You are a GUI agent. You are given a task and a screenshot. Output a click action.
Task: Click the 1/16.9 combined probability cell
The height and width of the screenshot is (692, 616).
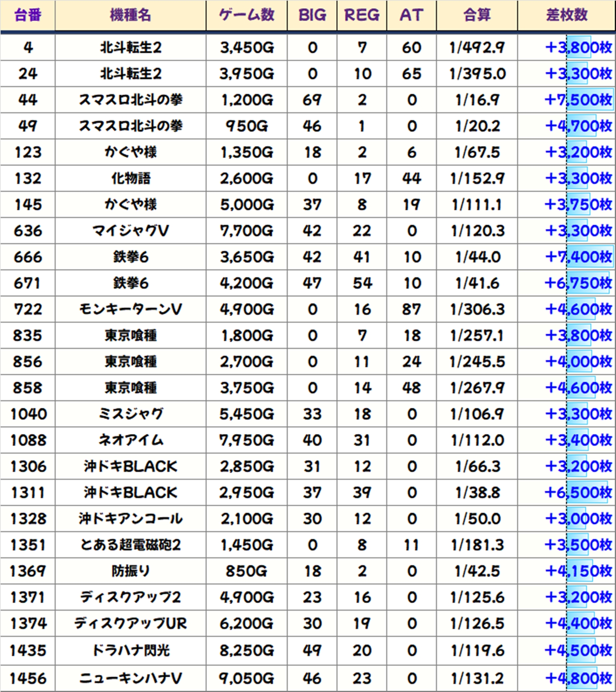pyautogui.click(x=477, y=100)
